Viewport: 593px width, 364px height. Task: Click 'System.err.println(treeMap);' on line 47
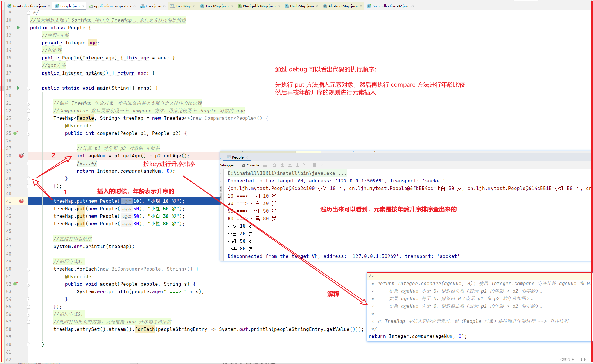[x=94, y=247]
